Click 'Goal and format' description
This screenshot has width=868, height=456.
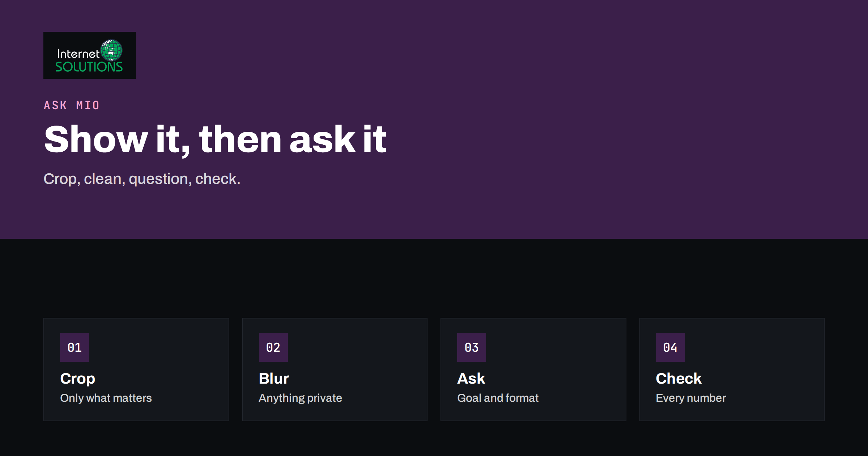pos(498,398)
